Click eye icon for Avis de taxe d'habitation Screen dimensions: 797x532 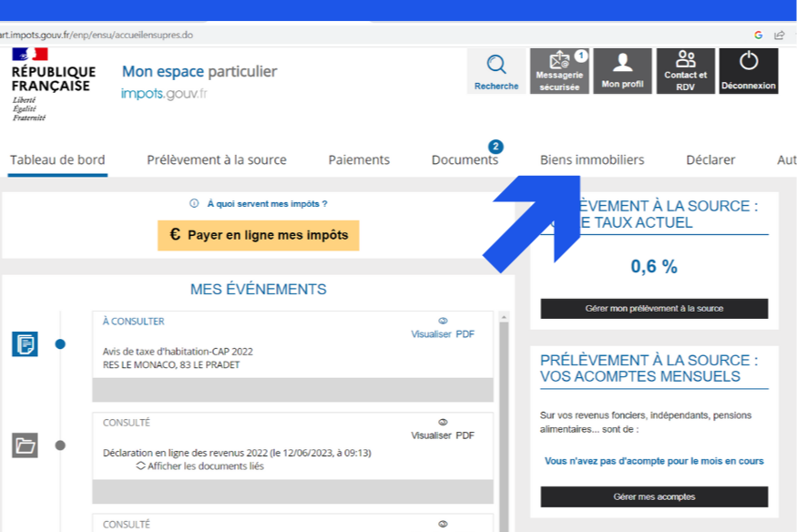coord(443,322)
